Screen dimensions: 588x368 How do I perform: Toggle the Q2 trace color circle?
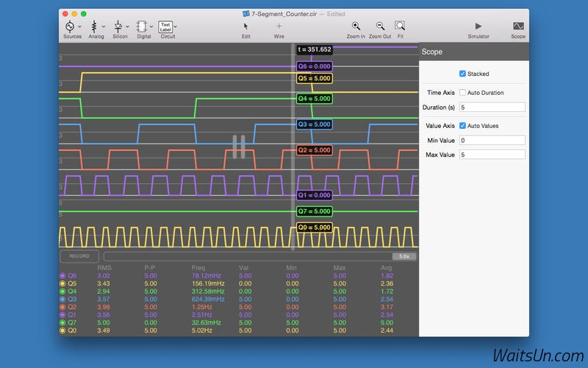pyautogui.click(x=62, y=307)
